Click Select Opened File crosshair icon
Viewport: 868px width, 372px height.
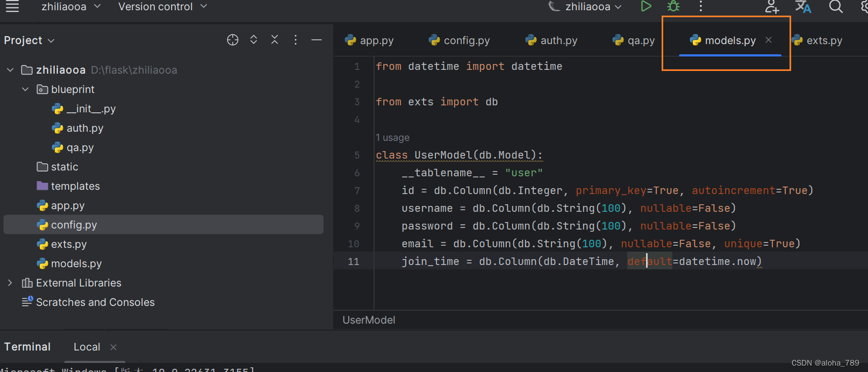(x=233, y=40)
